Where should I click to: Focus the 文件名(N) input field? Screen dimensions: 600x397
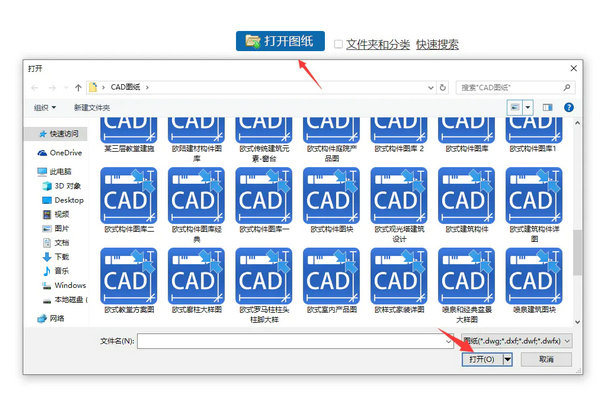(x=295, y=341)
